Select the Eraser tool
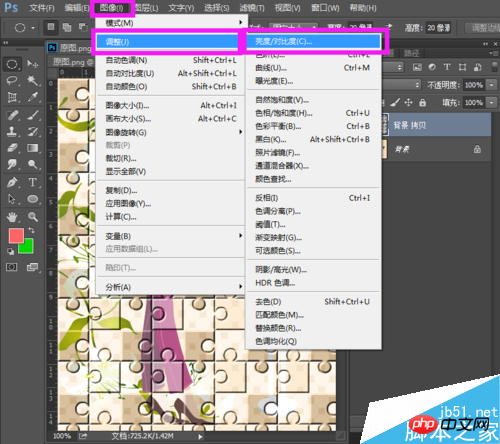This screenshot has height=444, width=500. point(12,148)
